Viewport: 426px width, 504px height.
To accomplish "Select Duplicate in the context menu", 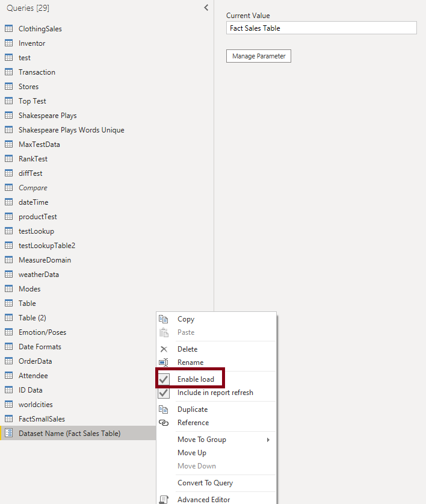I will tap(193, 409).
